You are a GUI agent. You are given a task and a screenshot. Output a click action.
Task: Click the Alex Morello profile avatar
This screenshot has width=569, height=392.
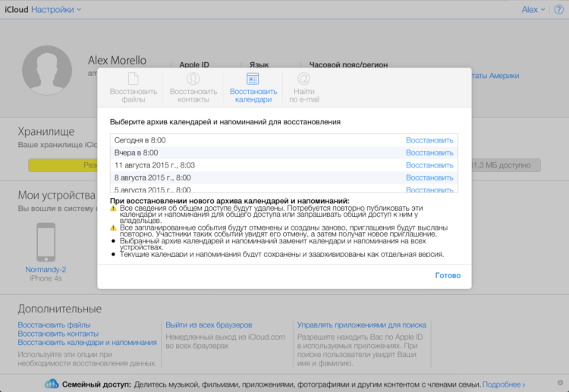tap(47, 70)
